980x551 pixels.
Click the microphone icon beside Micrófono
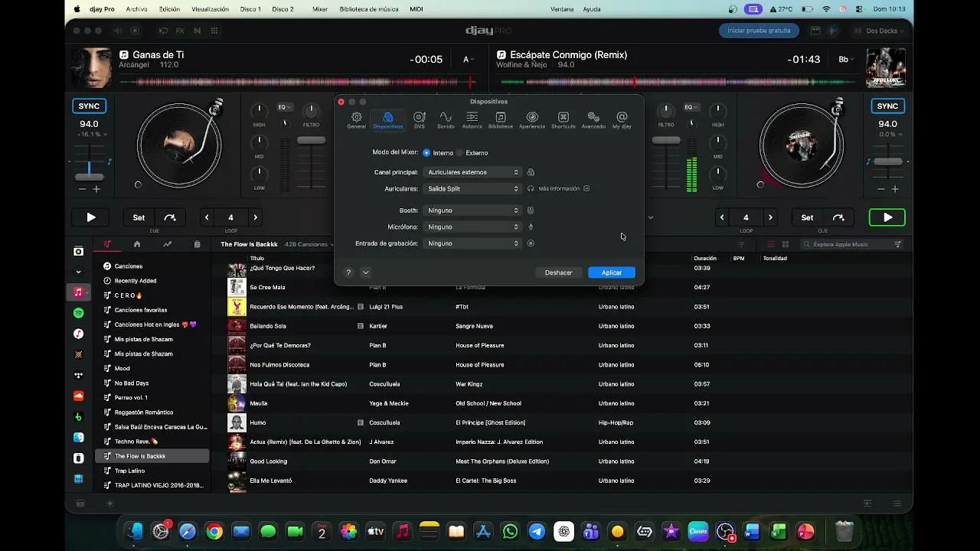tap(531, 227)
